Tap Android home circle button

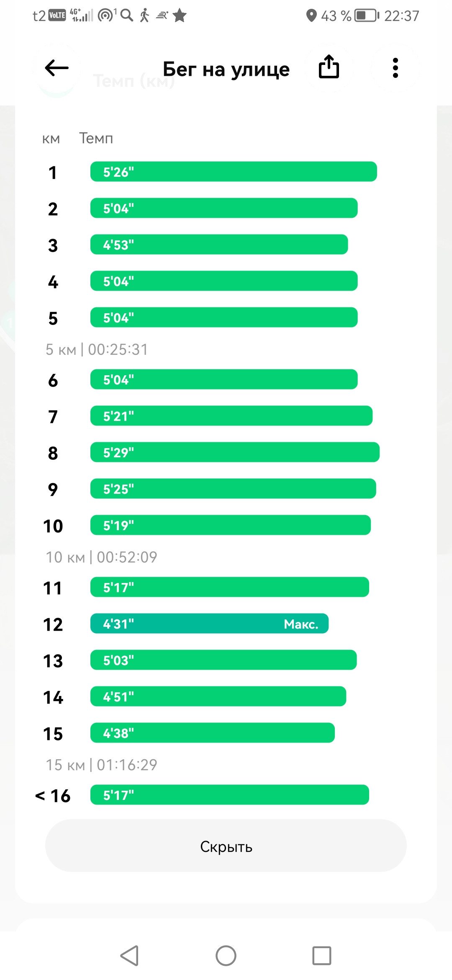[x=226, y=956]
